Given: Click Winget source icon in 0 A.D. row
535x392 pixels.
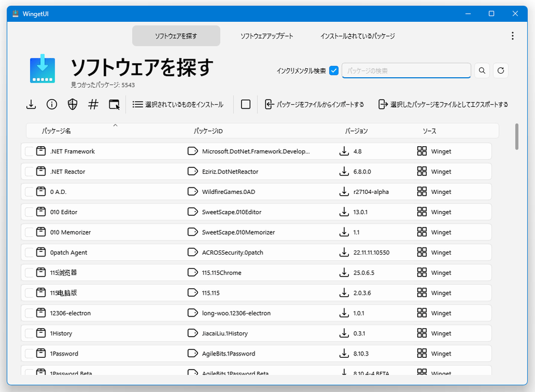Looking at the screenshot, I should coord(422,191).
